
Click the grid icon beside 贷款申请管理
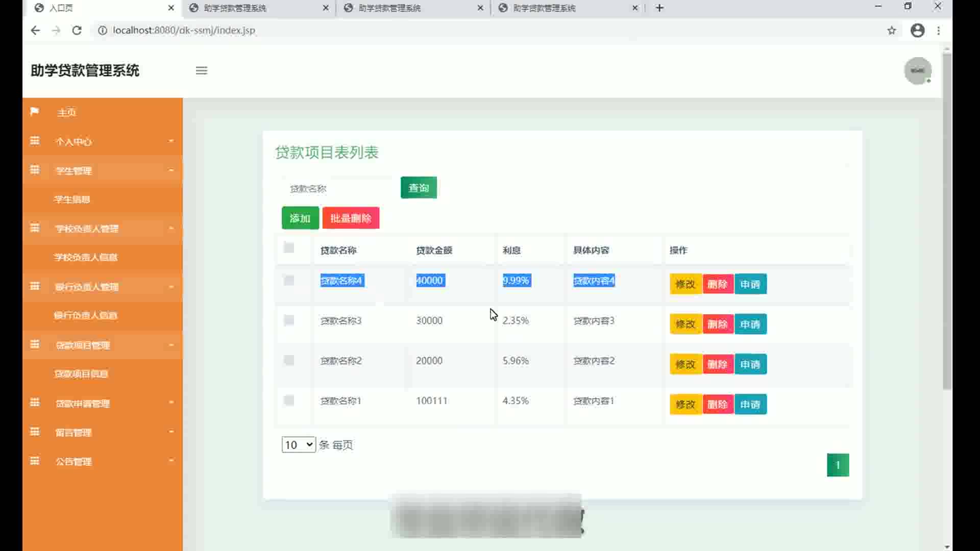pos(35,403)
